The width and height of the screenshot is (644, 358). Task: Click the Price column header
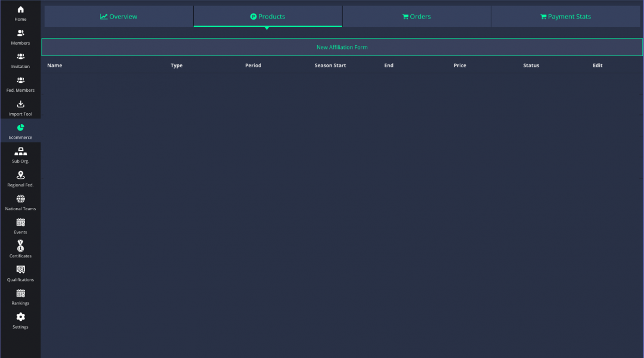coord(460,65)
